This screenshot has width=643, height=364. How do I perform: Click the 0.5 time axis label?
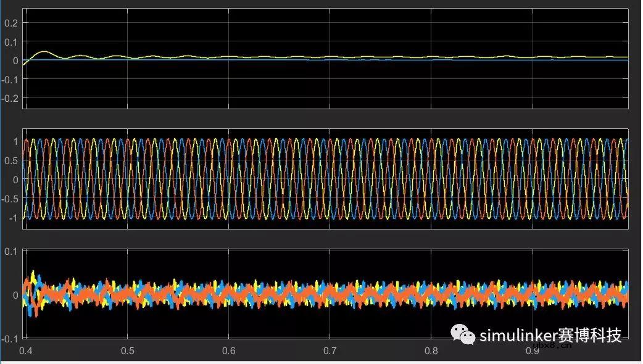click(x=127, y=350)
